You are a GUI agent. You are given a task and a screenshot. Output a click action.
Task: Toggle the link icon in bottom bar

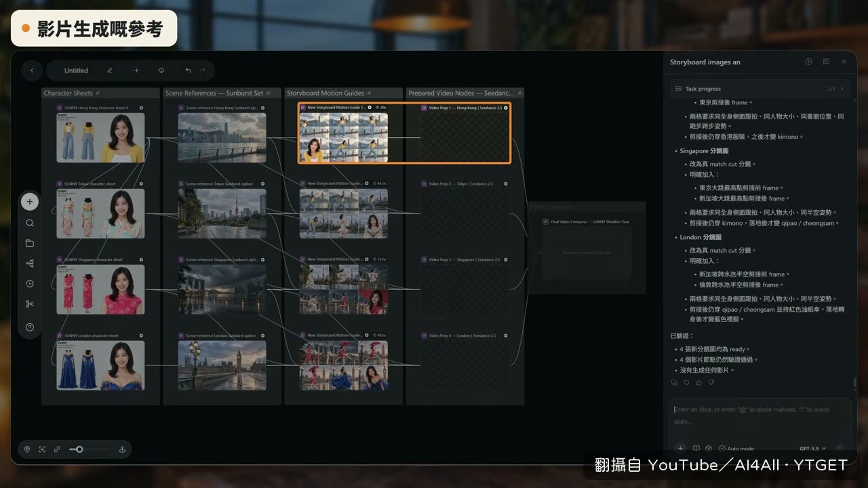pyautogui.click(x=57, y=449)
